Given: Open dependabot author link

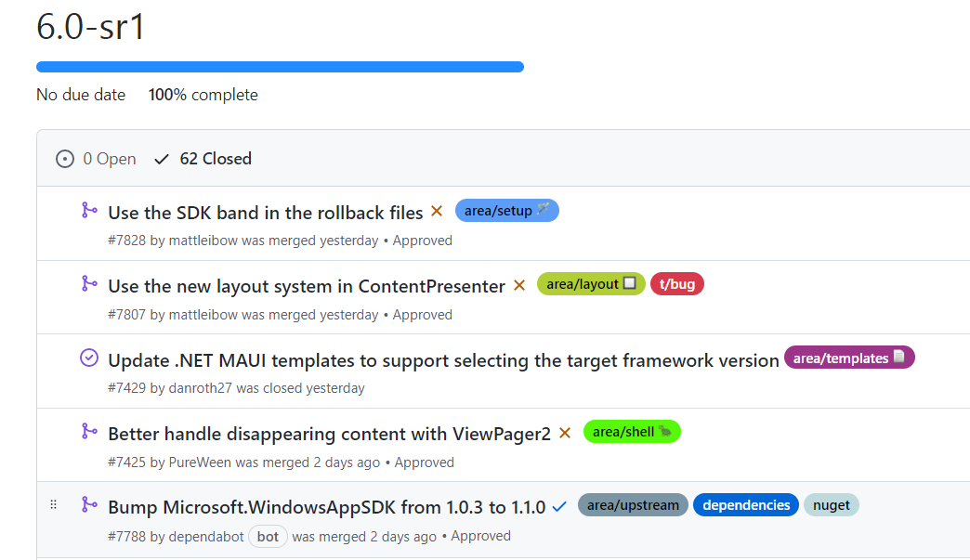Looking at the screenshot, I should click(x=207, y=536).
